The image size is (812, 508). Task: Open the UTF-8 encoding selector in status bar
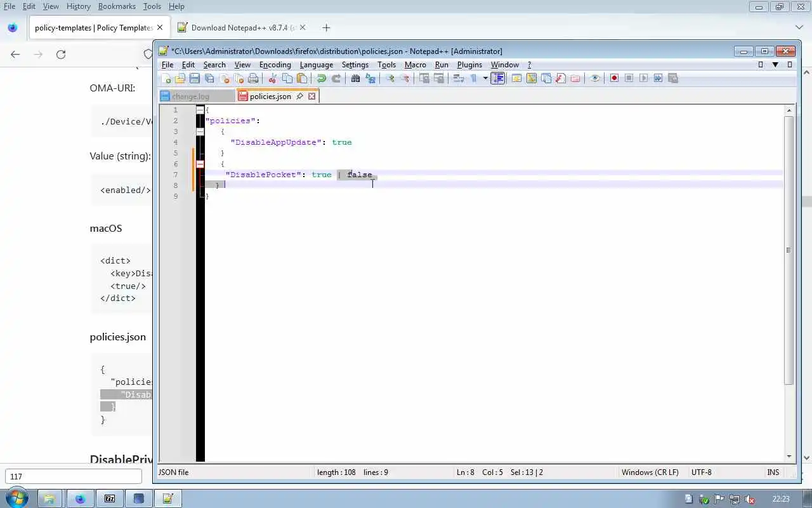[702, 472]
